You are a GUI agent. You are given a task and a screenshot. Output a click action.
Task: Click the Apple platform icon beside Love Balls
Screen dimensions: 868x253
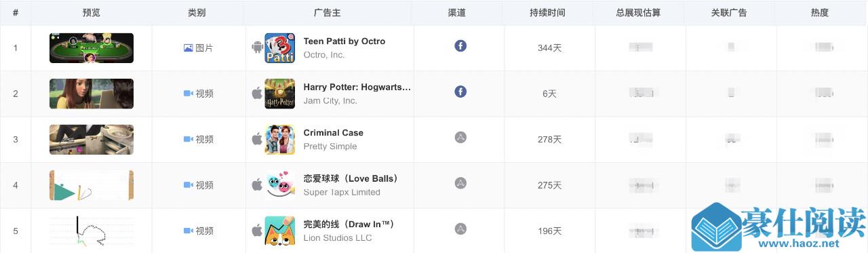pos(257,184)
